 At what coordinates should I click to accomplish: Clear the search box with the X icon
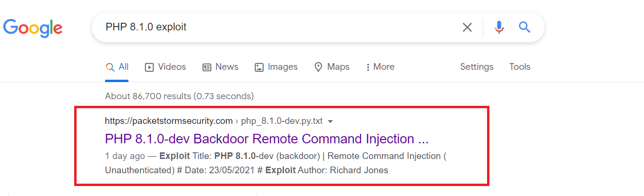[x=467, y=28]
